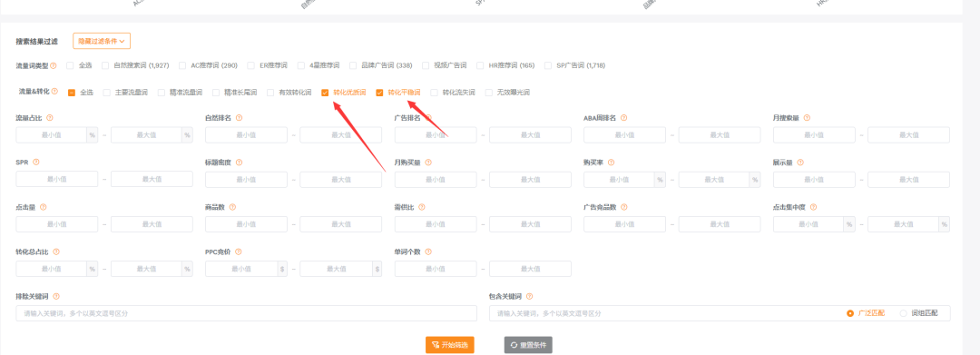Focus the PPC竞价 minimum value field
Viewport: 980px width, 355px height.
(x=240, y=269)
